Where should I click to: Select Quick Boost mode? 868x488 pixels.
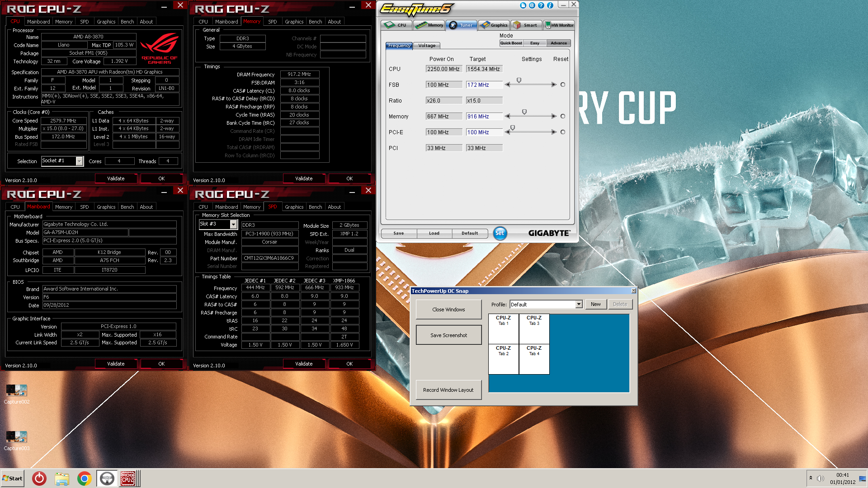coord(511,43)
